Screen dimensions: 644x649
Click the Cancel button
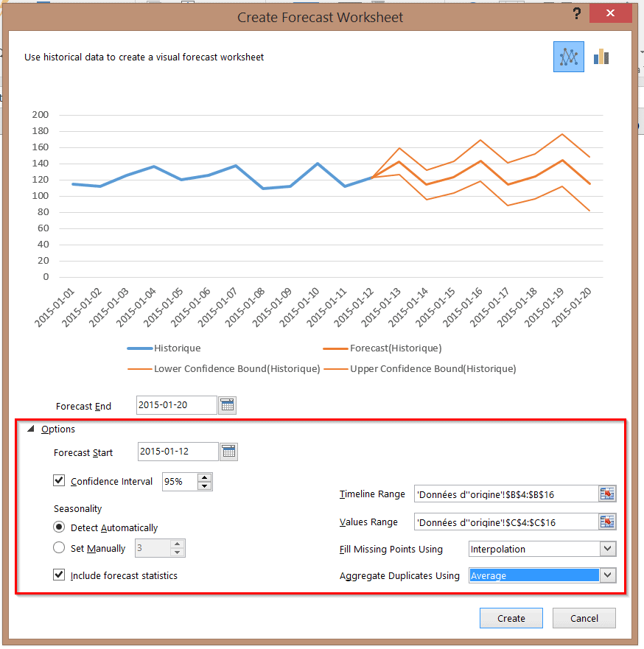pos(584,619)
